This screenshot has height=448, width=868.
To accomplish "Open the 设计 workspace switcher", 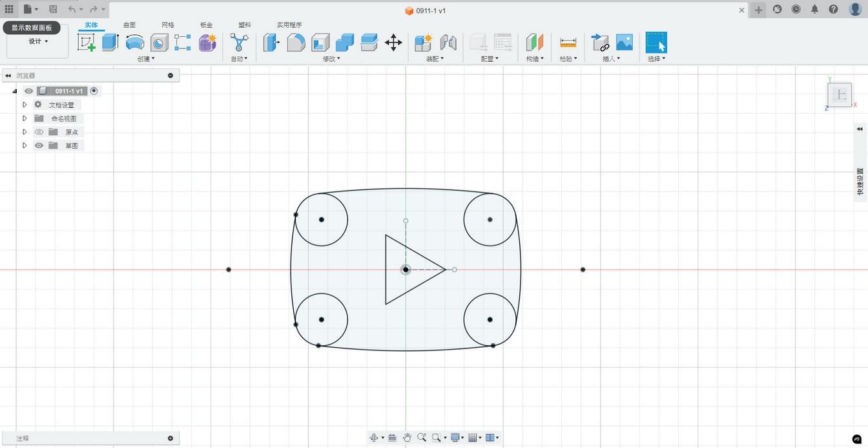I will (x=37, y=41).
